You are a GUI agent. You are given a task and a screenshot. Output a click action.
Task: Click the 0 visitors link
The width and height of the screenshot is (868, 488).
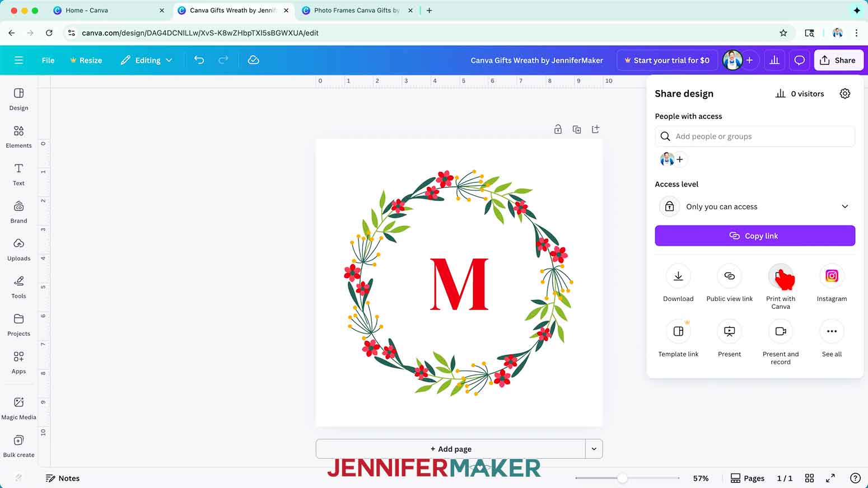point(800,93)
